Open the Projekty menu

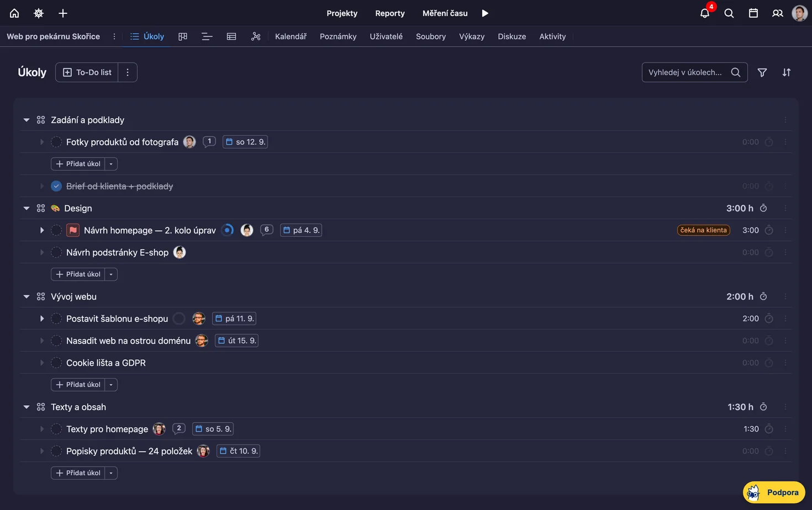pos(342,13)
